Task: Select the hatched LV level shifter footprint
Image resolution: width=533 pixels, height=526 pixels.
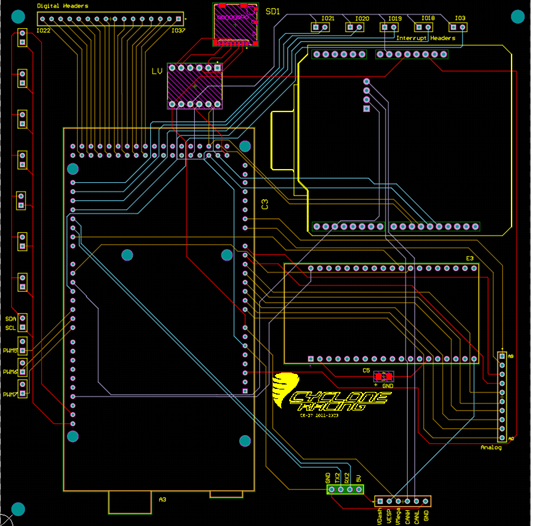Action: [x=195, y=86]
